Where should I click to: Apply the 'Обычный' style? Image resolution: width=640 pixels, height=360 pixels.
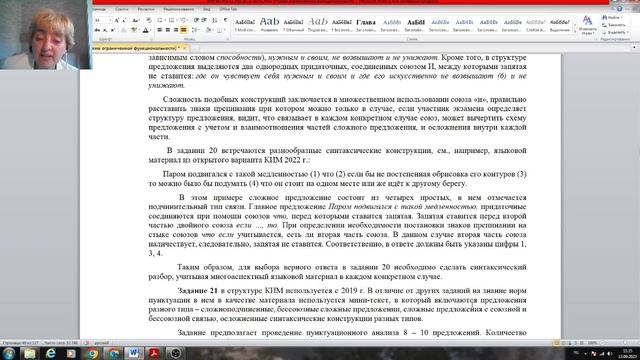coord(293,25)
